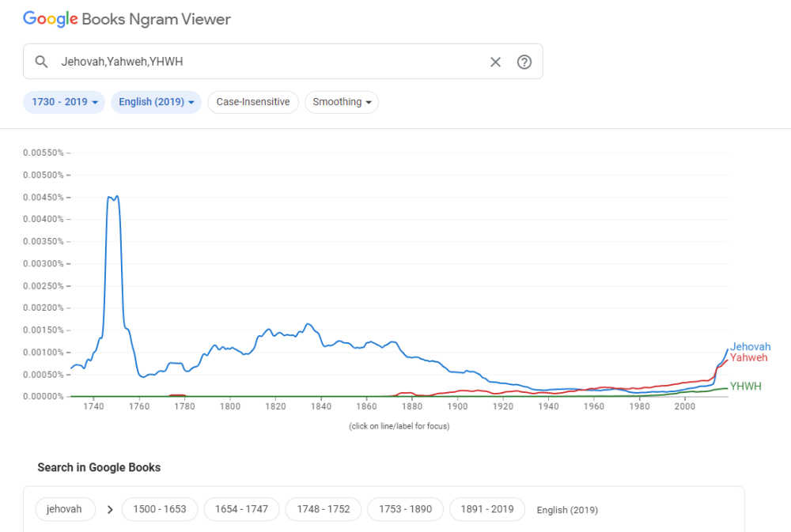This screenshot has width=791, height=532.
Task: Open the 1748 - 1752 results
Action: tap(324, 509)
